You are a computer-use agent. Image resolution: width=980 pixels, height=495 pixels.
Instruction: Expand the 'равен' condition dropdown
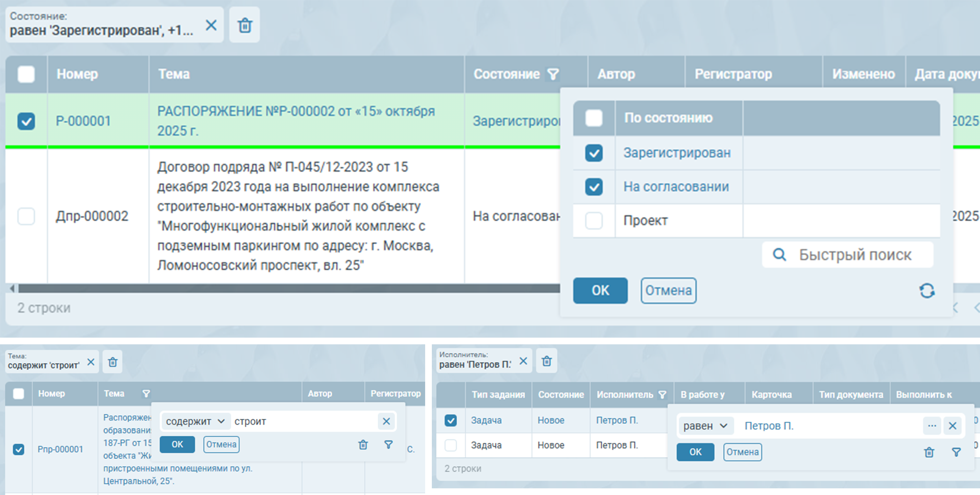pyautogui.click(x=705, y=426)
